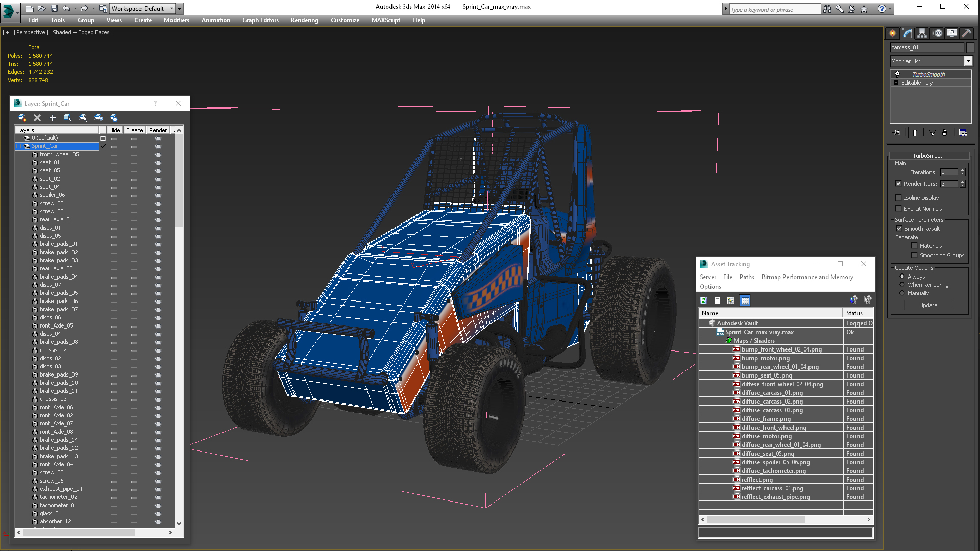Viewport: 980px width, 551px height.
Task: Select the Always update option
Action: point(902,277)
